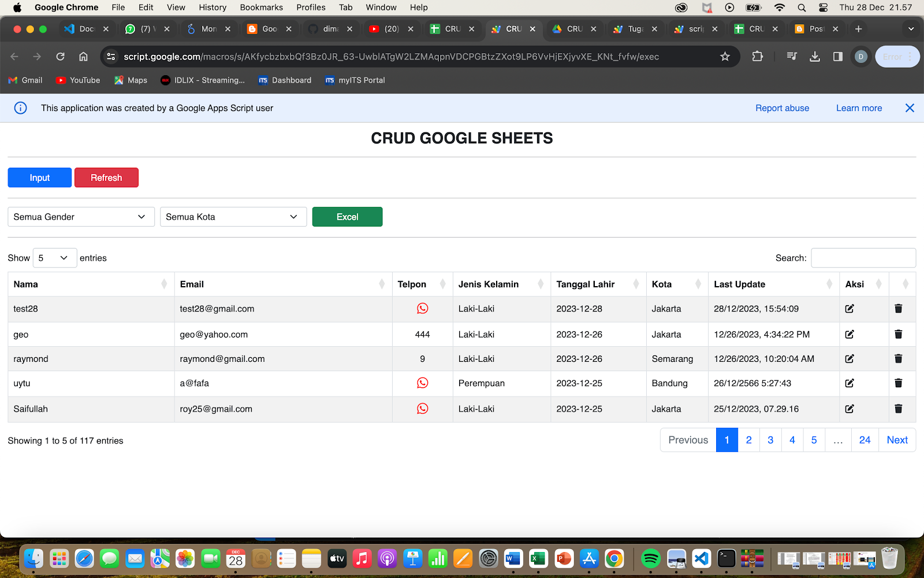The width and height of the screenshot is (924, 578).
Task: Open Spotify from the Dock
Action: pos(651,558)
